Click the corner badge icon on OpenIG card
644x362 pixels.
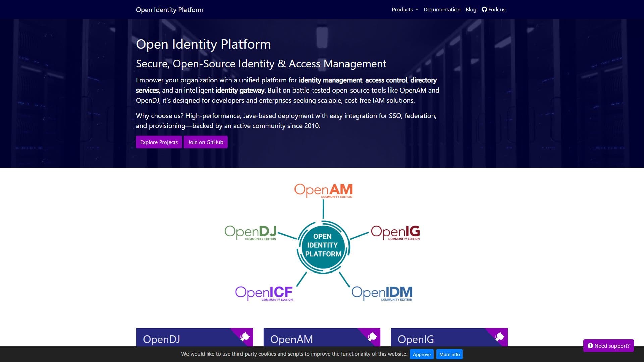[500, 336]
